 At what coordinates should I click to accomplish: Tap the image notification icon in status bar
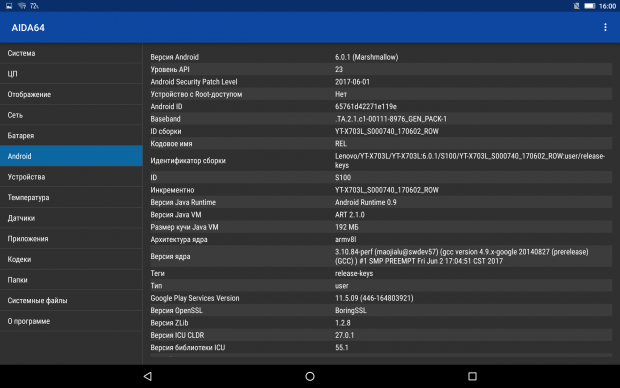coord(9,6)
